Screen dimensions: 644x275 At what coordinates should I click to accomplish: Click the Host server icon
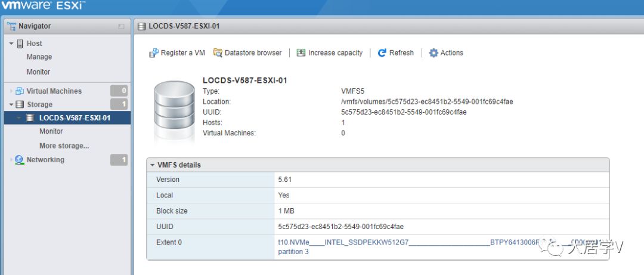click(x=20, y=44)
